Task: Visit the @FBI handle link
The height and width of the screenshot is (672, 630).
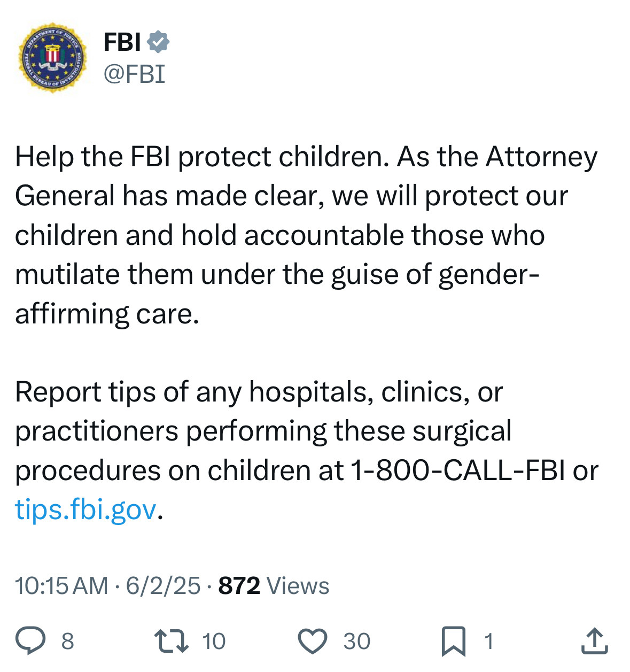Action: point(134,73)
